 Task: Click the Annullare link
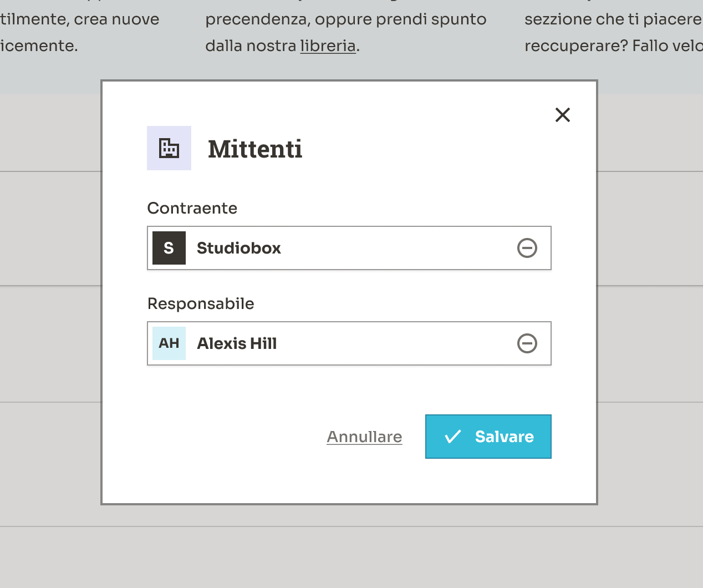point(364,437)
